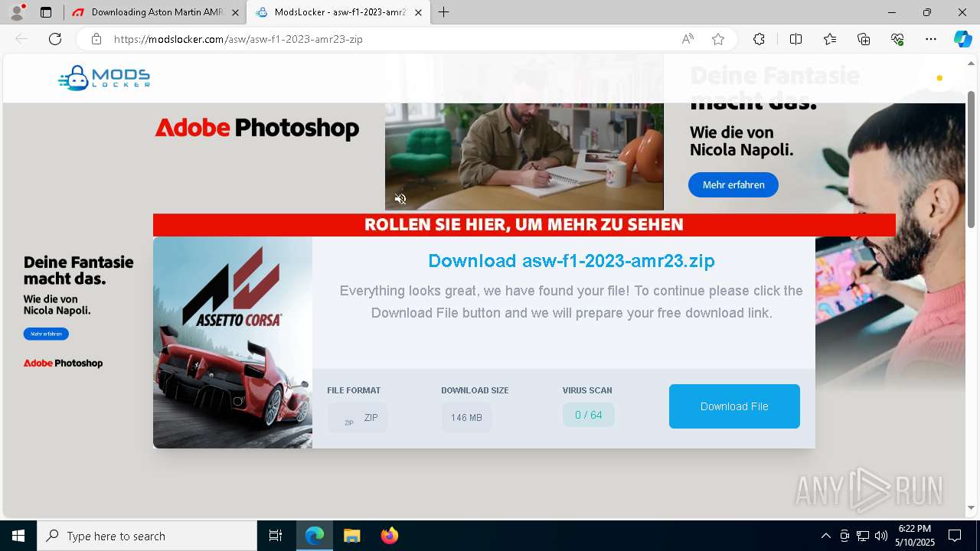Click the ZIP file format badge
This screenshot has height=551, width=980.
tap(358, 418)
